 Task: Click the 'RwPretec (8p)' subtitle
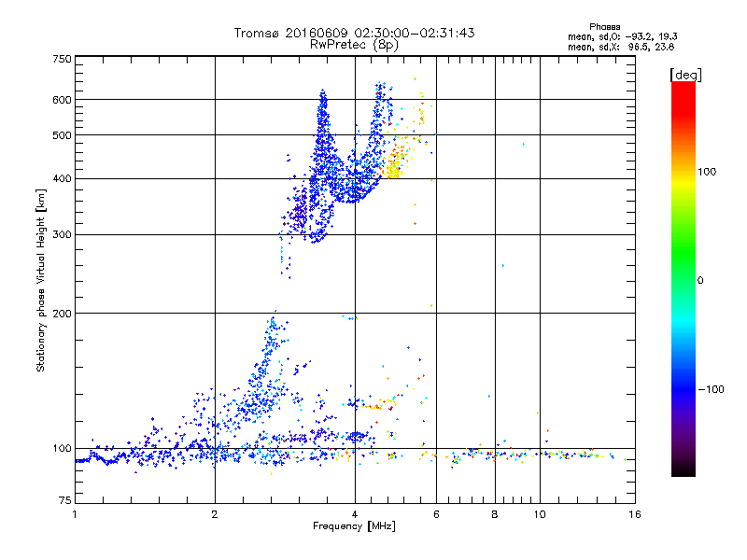(354, 45)
